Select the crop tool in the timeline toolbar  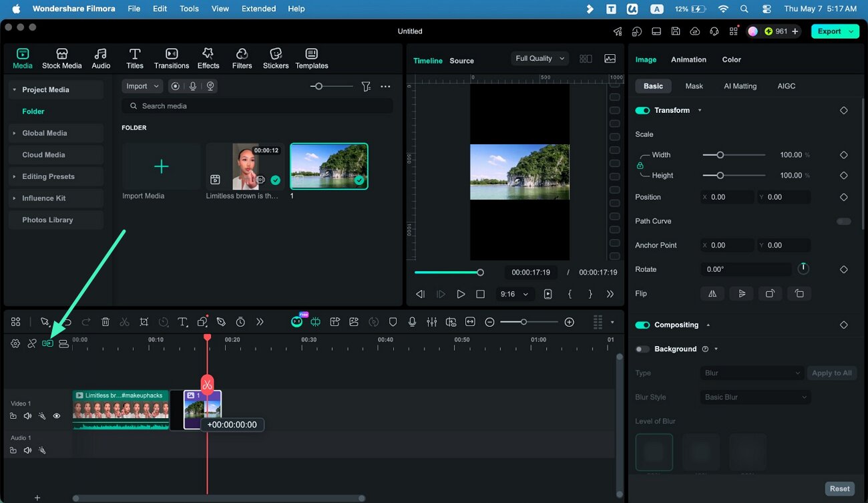144,322
